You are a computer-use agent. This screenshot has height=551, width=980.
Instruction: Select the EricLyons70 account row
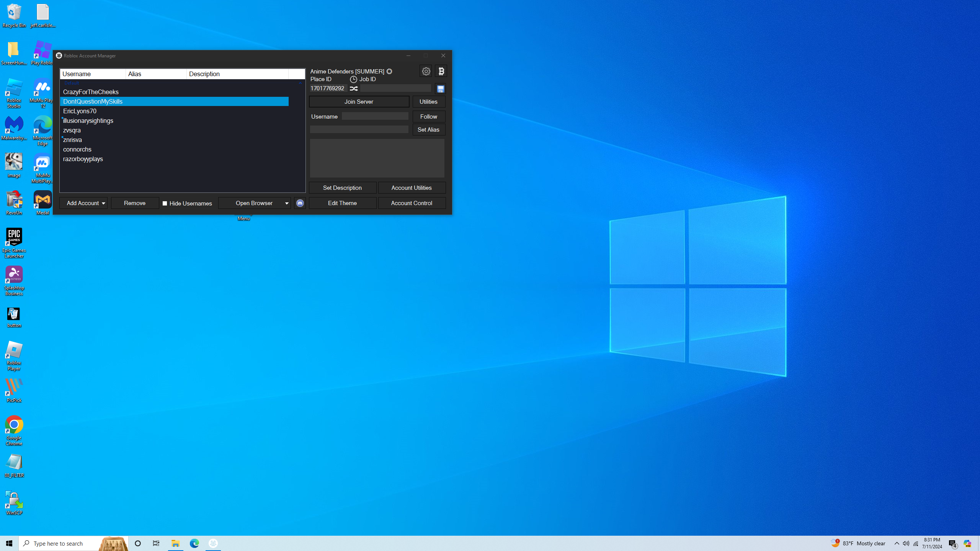pyautogui.click(x=80, y=111)
